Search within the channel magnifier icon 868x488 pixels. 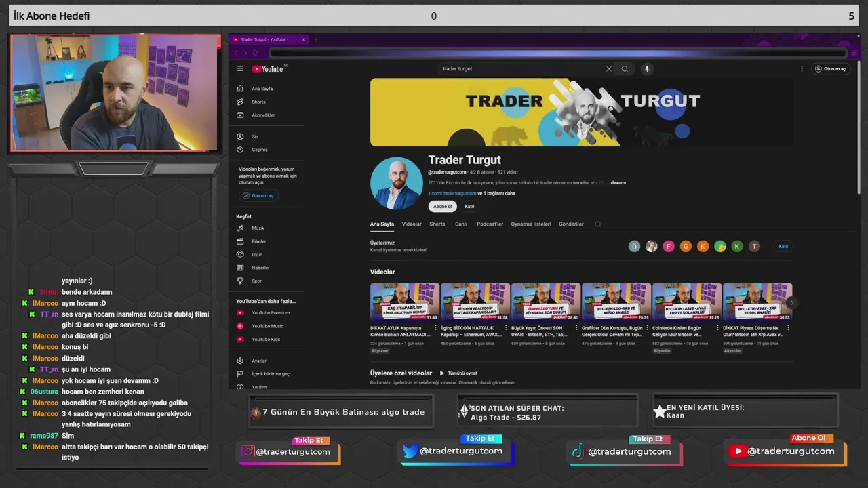click(x=597, y=224)
